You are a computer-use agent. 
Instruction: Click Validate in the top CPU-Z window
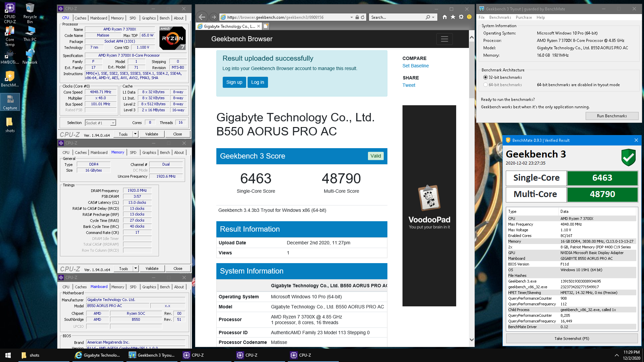[x=152, y=134]
